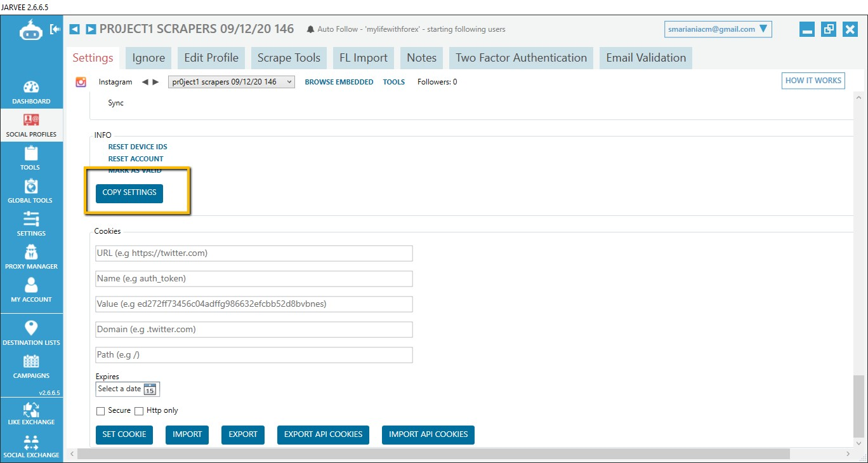Image resolution: width=868 pixels, height=463 pixels.
Task: Click the Tools link near Followers
Action: (x=394, y=82)
